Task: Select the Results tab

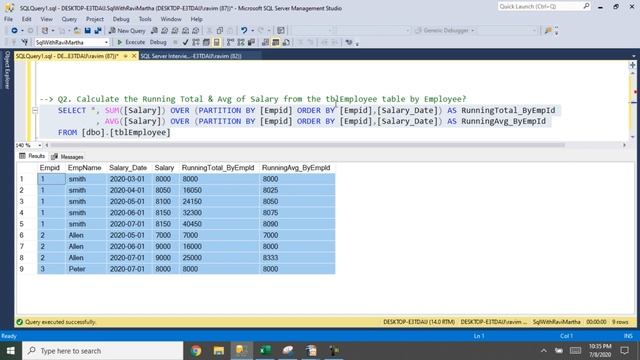Action: (x=32, y=156)
